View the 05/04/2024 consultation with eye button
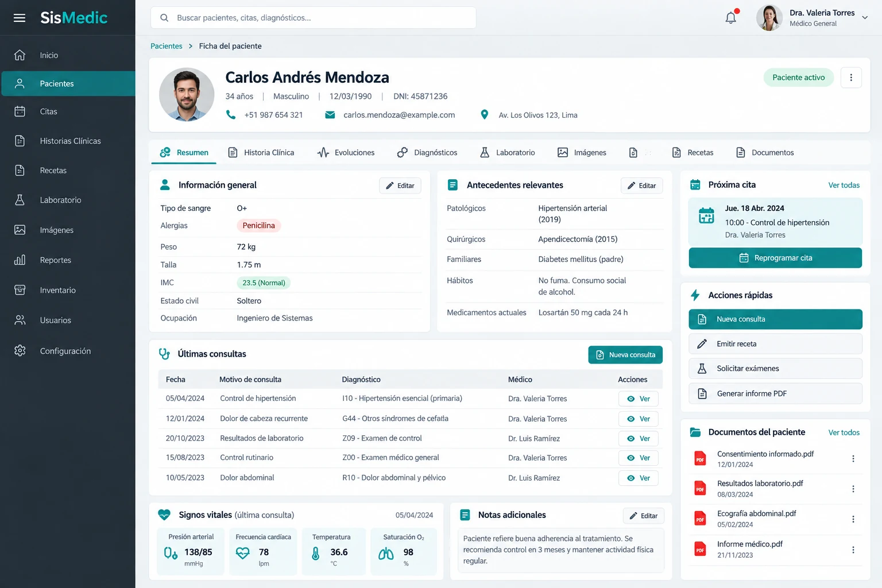The height and width of the screenshot is (588, 882). coord(639,399)
